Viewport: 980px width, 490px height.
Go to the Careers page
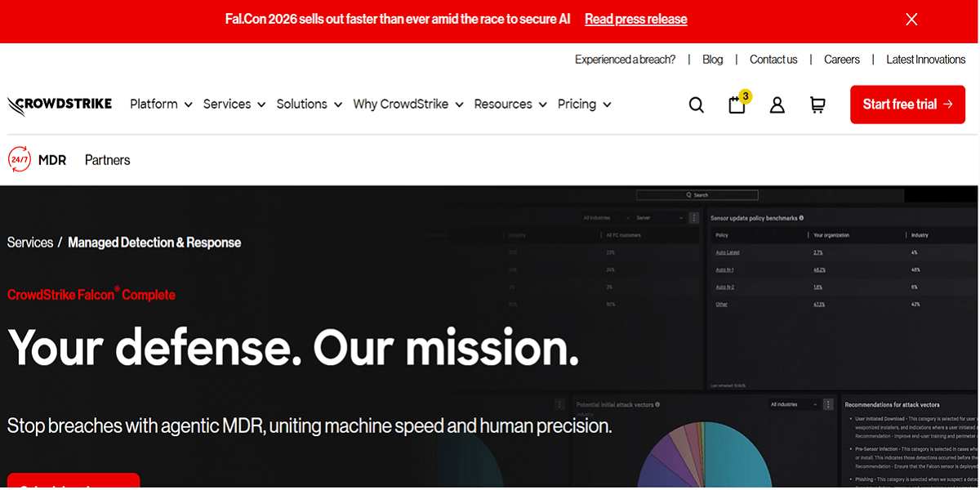[842, 60]
